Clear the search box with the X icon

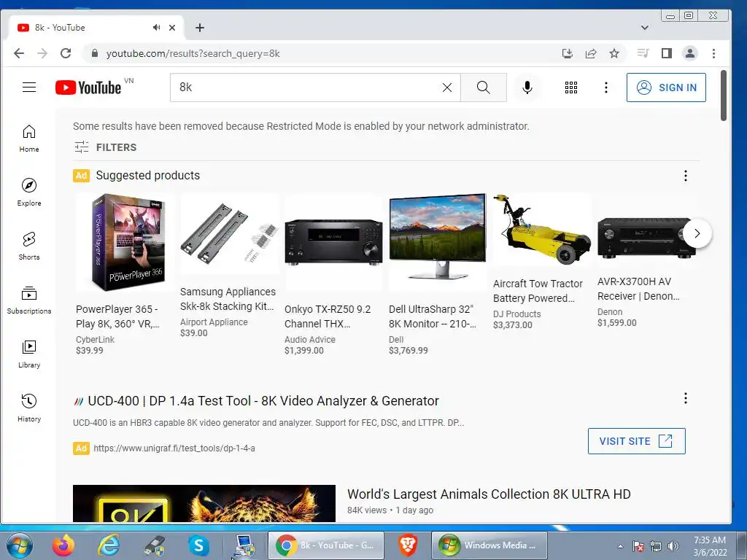point(447,87)
